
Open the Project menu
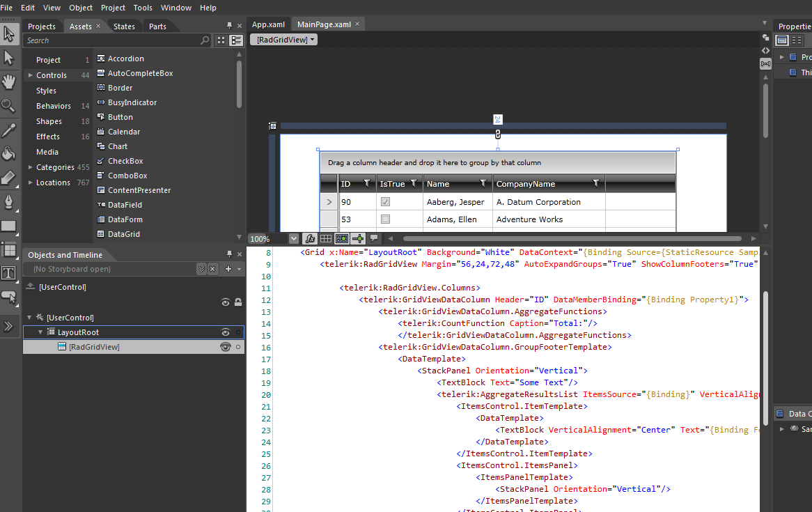tap(113, 8)
